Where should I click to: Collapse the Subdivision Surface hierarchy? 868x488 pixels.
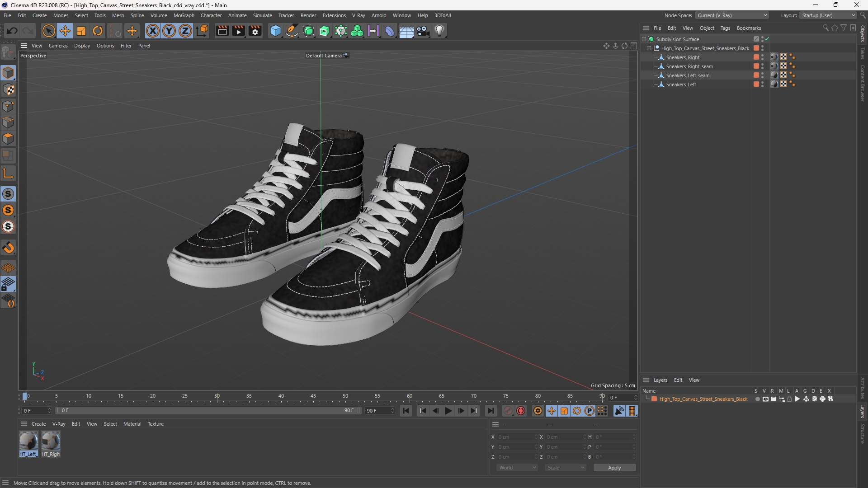click(644, 39)
